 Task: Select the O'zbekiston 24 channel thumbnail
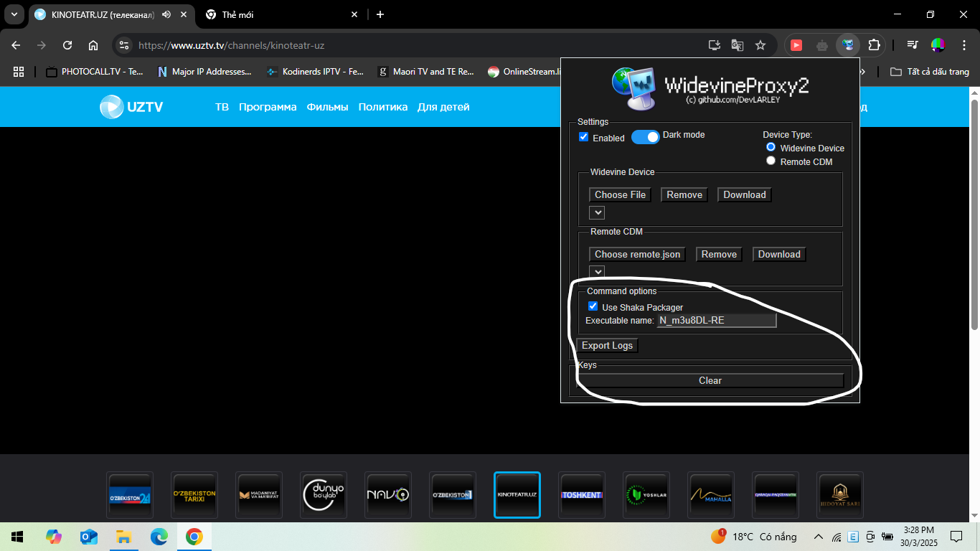coord(130,495)
